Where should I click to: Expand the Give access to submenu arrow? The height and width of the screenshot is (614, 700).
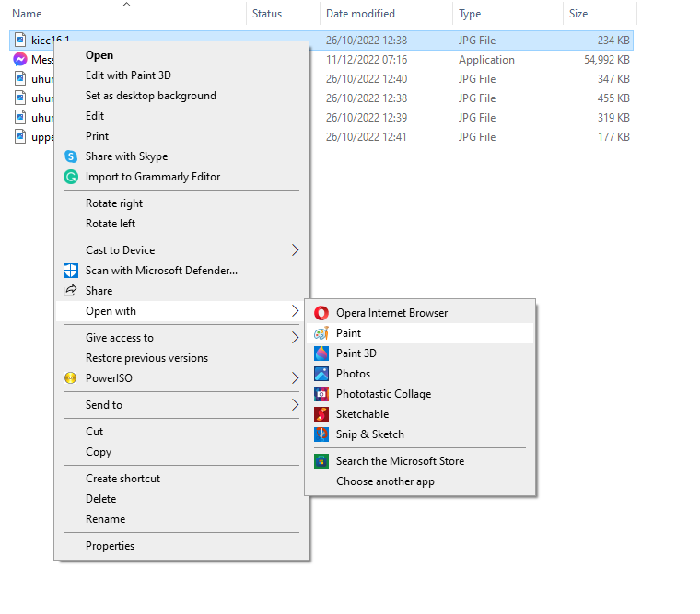[x=295, y=338]
